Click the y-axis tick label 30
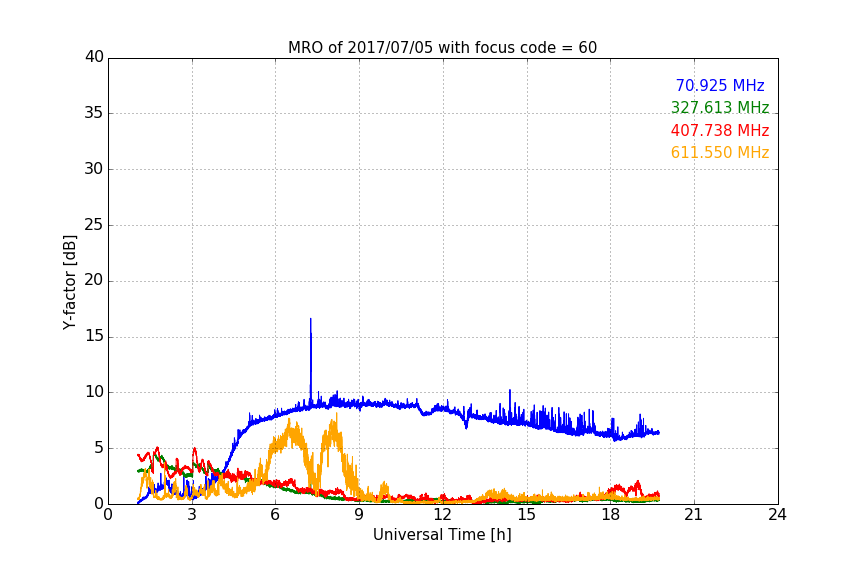The image size is (864, 576). (x=94, y=169)
